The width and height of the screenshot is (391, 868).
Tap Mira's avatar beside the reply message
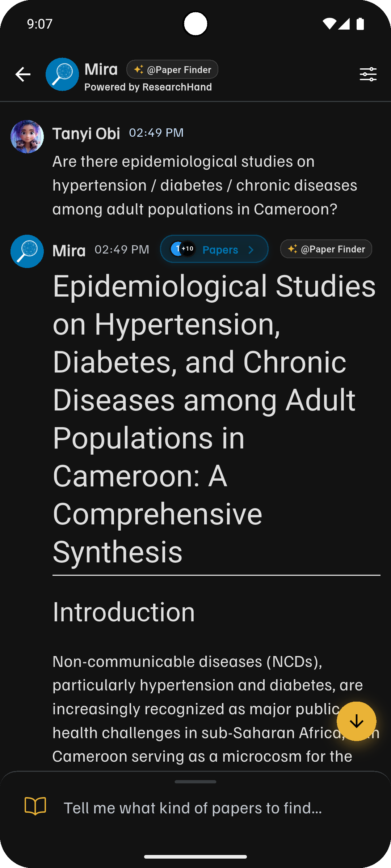(27, 251)
